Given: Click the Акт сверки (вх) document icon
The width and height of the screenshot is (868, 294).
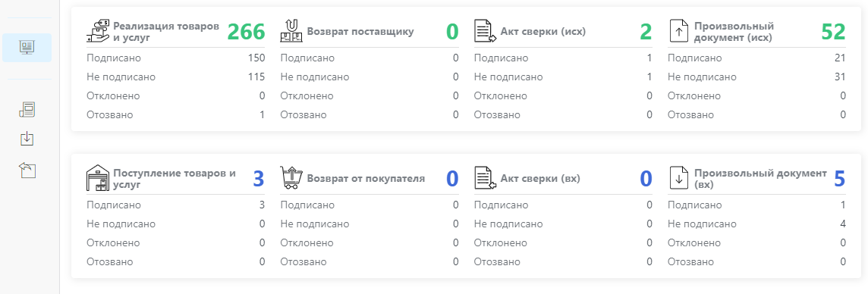Looking at the screenshot, I should pyautogui.click(x=485, y=179).
